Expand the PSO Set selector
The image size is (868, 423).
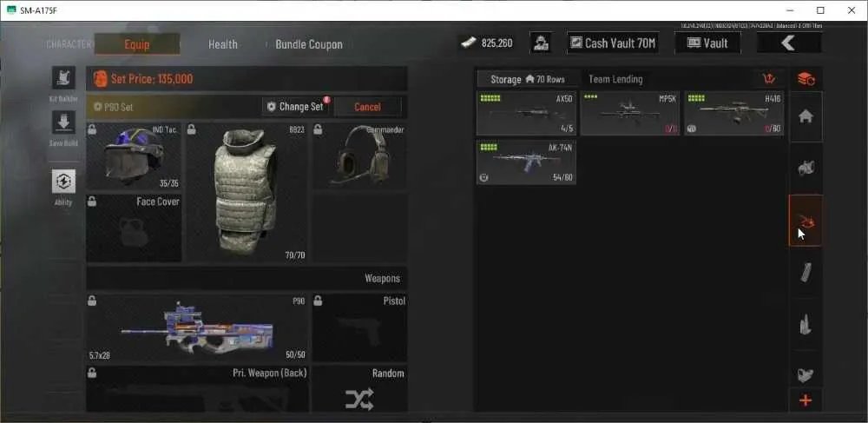tap(172, 107)
